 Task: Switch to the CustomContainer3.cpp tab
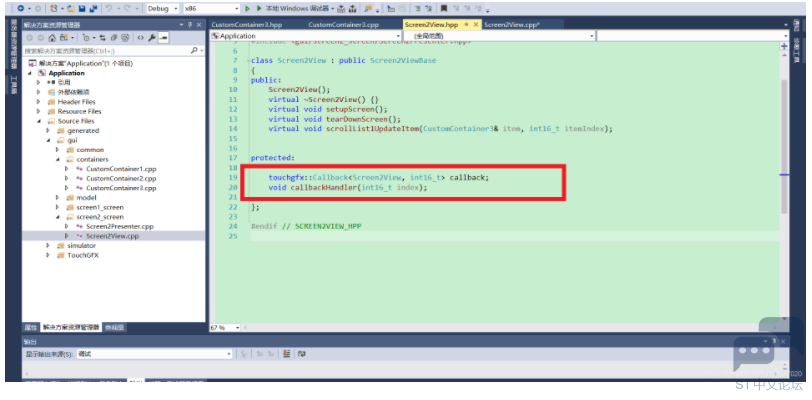click(343, 25)
